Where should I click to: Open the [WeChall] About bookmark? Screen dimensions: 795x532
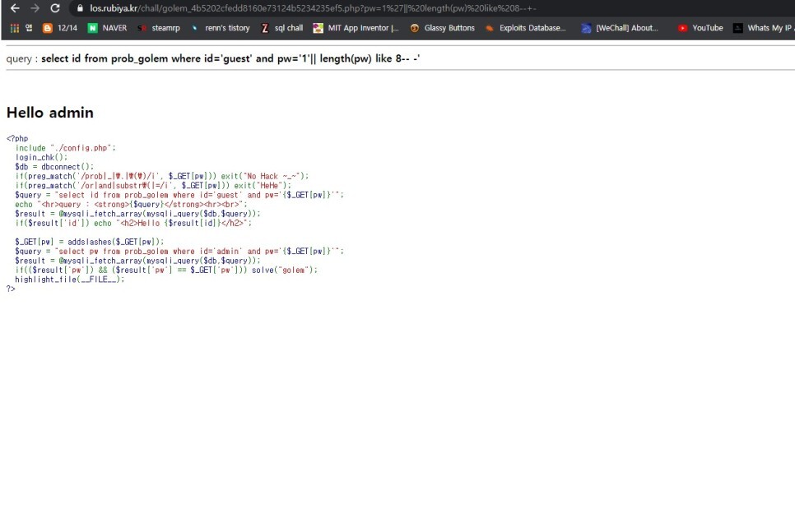(x=620, y=28)
